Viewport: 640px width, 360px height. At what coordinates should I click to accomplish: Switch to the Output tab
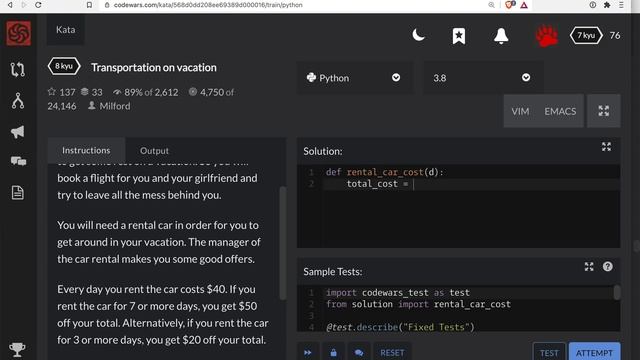pos(154,151)
